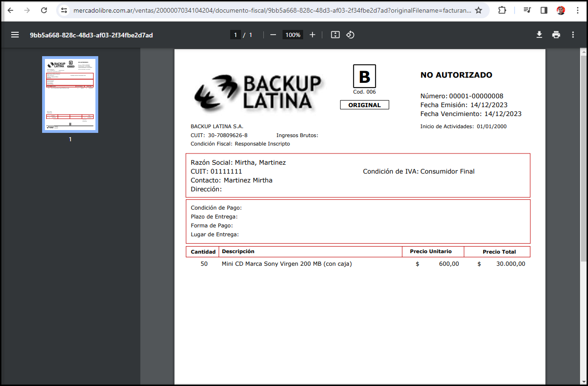Edit the current page number field
Screen dimensions: 588x386
pos(235,35)
